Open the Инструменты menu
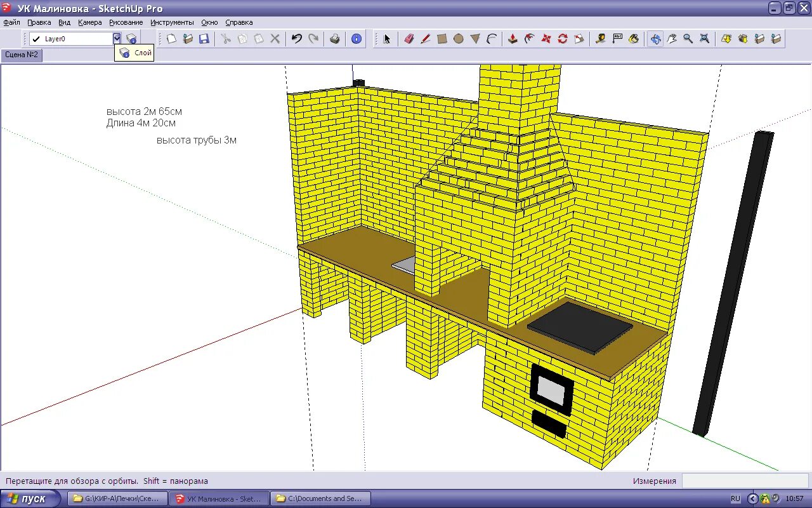The height and width of the screenshot is (508, 812). (x=173, y=22)
